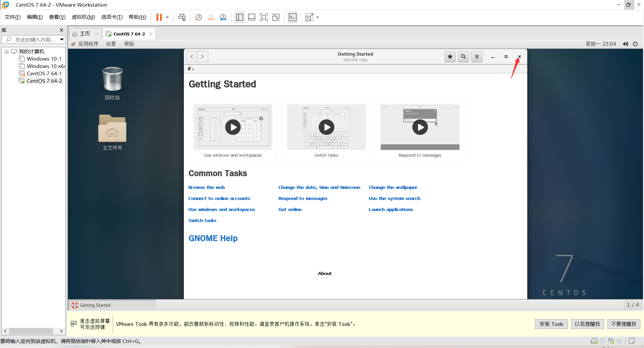Play the Switch tasks video
The width and height of the screenshot is (644, 348).
(x=326, y=127)
